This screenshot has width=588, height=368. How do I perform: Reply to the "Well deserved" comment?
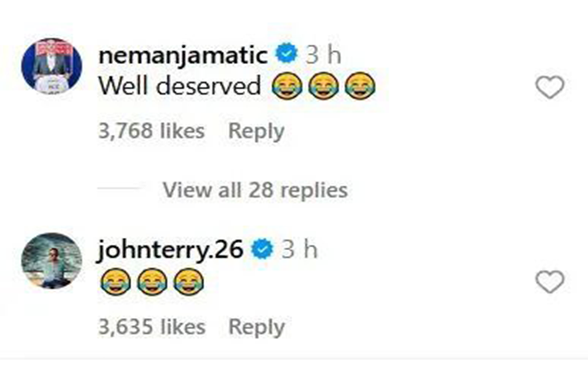(256, 131)
